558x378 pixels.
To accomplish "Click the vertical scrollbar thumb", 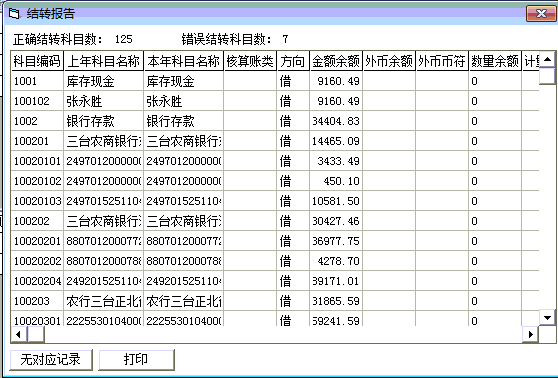I will point(547,75).
